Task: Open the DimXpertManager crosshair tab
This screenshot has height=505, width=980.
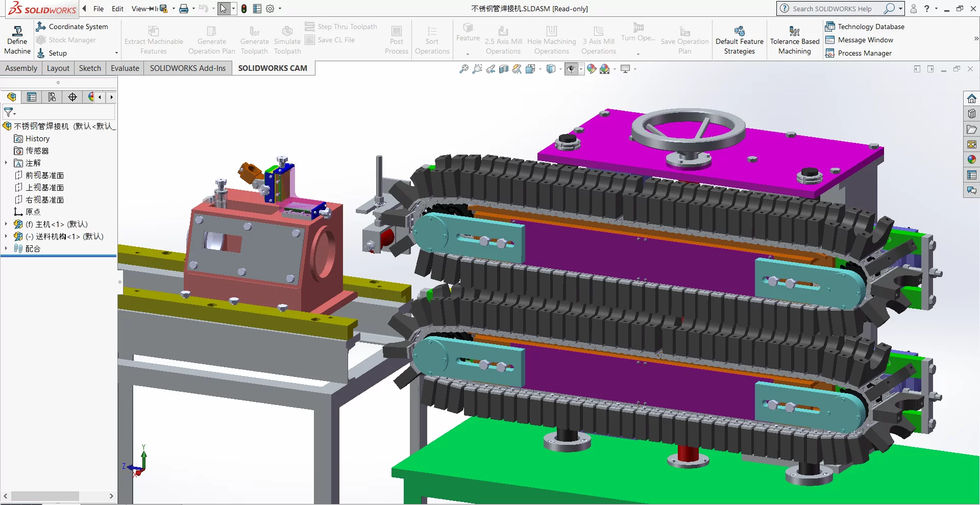Action: click(x=72, y=97)
